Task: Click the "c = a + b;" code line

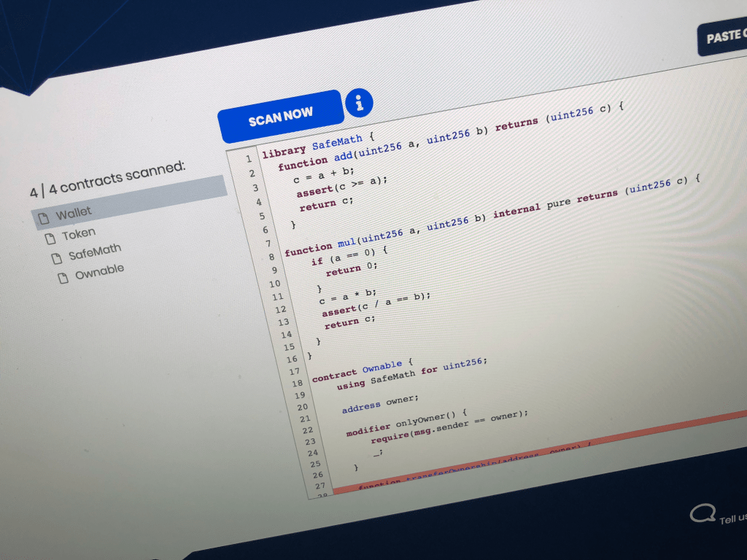Action: [323, 175]
